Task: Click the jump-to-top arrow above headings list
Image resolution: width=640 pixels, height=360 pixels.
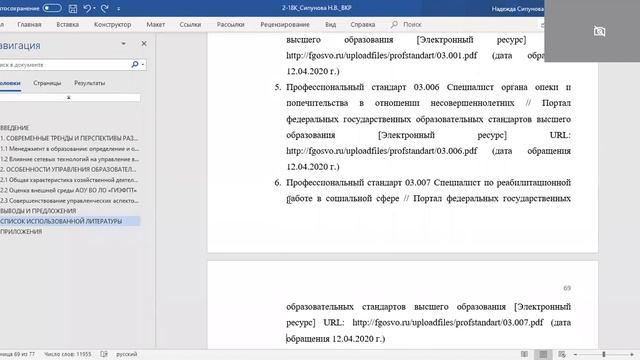Action: (69, 98)
